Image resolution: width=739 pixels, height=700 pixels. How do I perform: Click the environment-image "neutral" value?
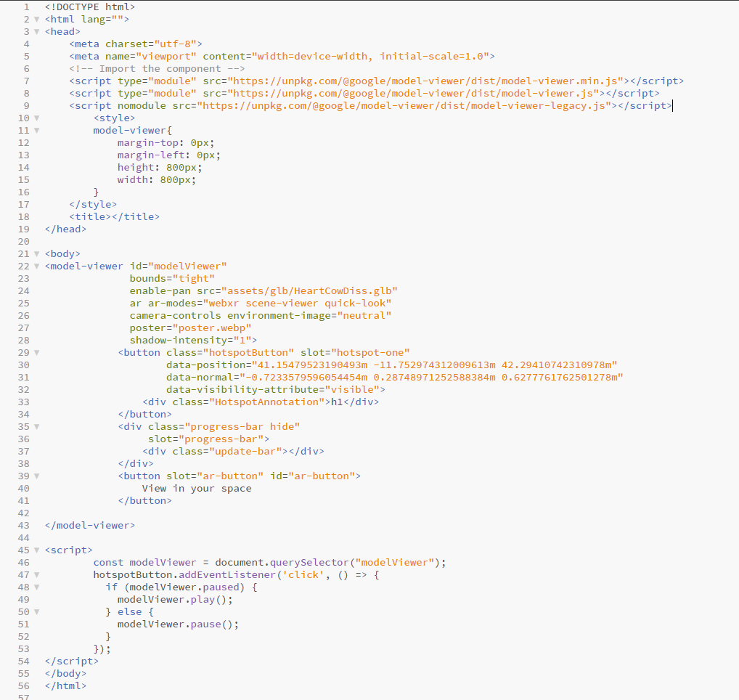pyautogui.click(x=364, y=316)
